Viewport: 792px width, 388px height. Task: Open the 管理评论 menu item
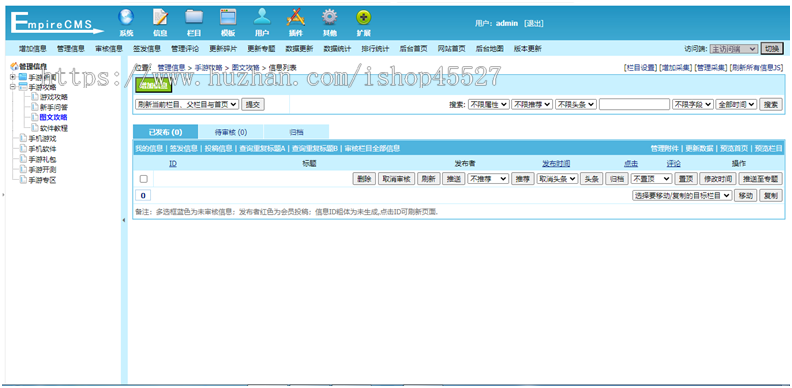[x=185, y=49]
